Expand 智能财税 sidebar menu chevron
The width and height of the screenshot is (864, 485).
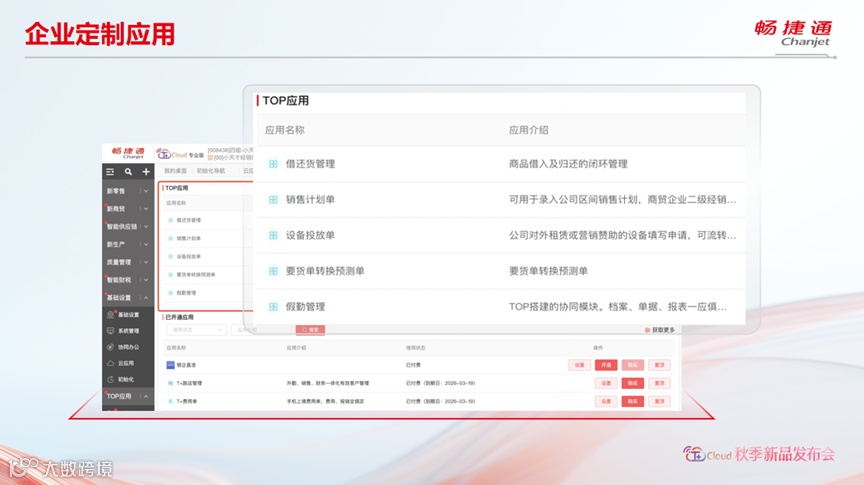tap(146, 280)
